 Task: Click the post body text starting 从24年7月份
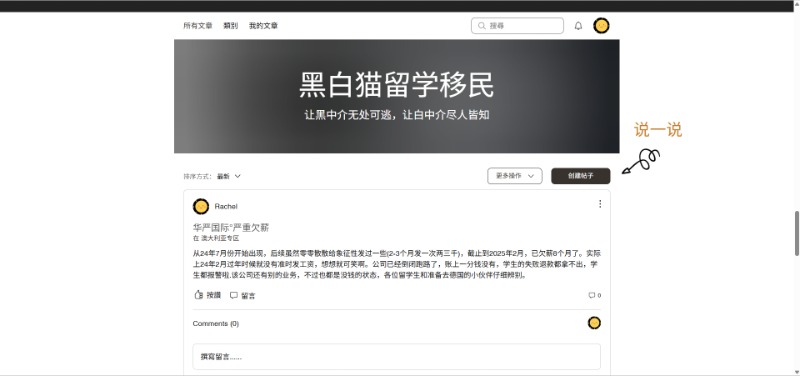pyautogui.click(x=396, y=264)
